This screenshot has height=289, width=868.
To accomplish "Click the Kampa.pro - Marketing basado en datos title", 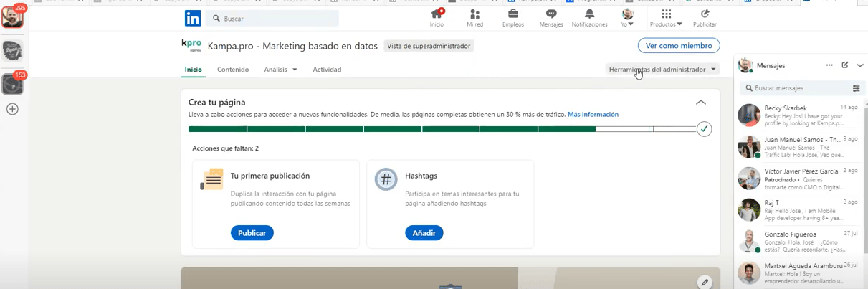I will (292, 46).
